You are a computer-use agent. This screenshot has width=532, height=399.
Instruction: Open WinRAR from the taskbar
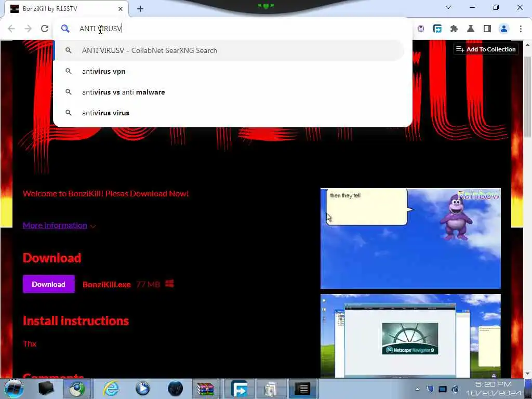pos(206,389)
